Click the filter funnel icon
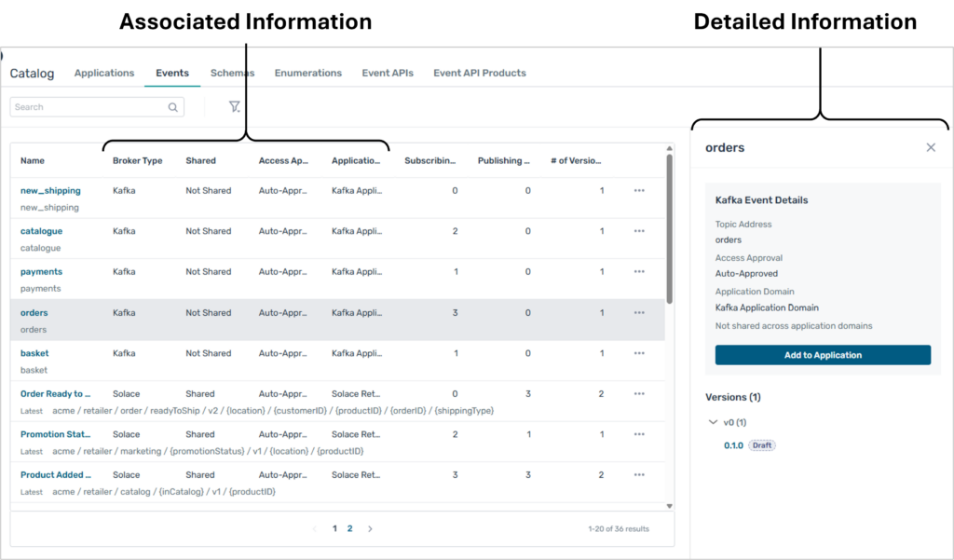Viewport: 954px width, 560px height. click(x=235, y=107)
